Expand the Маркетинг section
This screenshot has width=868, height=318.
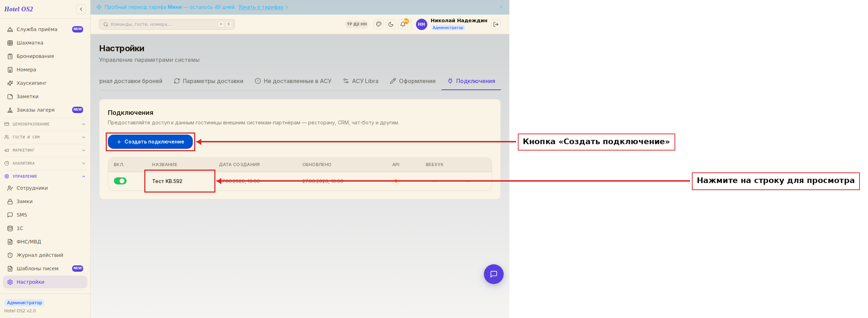point(45,150)
